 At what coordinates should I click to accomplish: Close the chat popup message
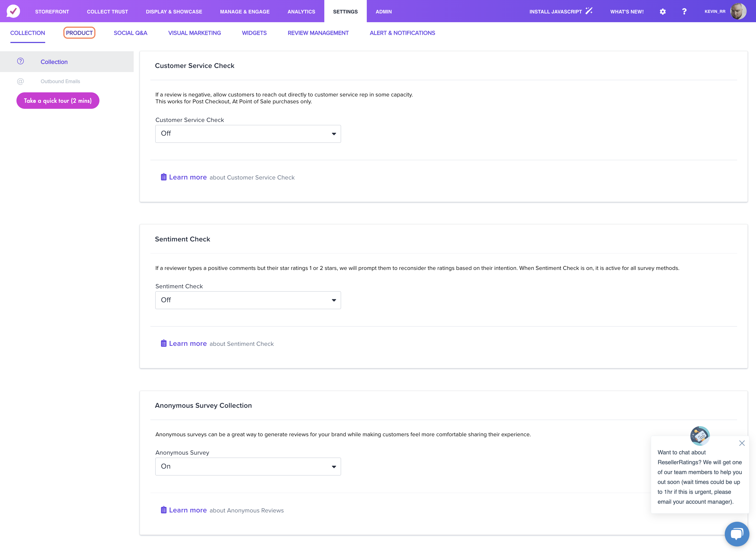(x=741, y=443)
